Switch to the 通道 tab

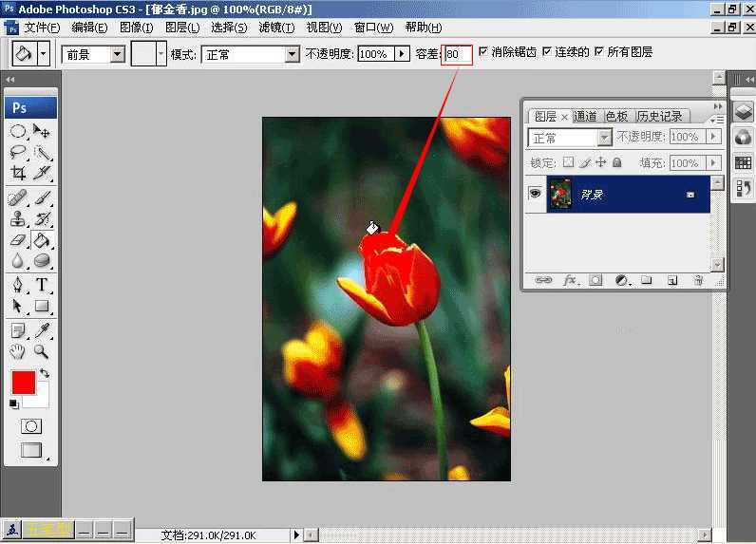[586, 117]
